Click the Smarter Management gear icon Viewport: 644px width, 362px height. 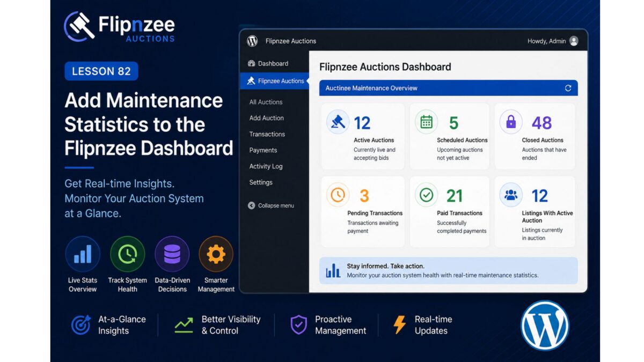point(216,254)
